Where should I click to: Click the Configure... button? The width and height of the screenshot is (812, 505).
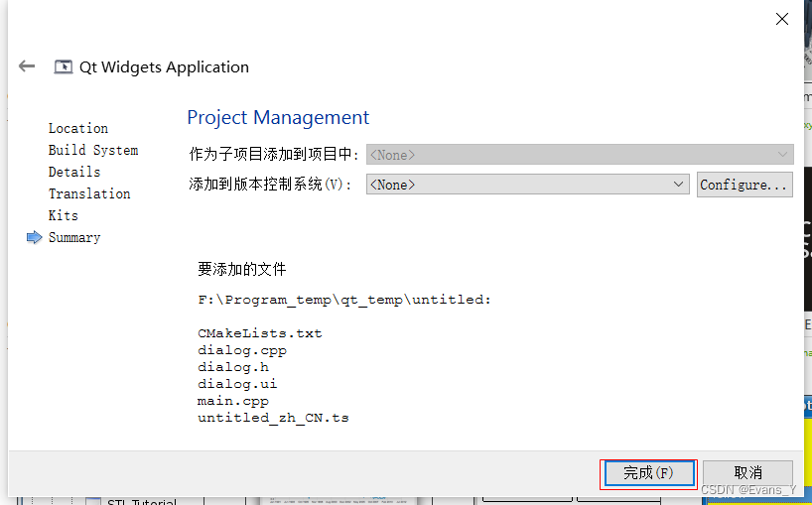click(x=744, y=185)
